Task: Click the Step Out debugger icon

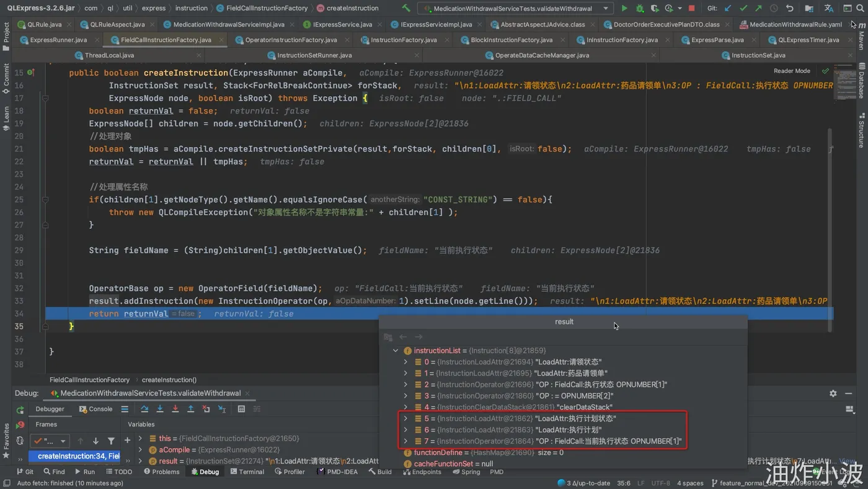Action: point(190,409)
